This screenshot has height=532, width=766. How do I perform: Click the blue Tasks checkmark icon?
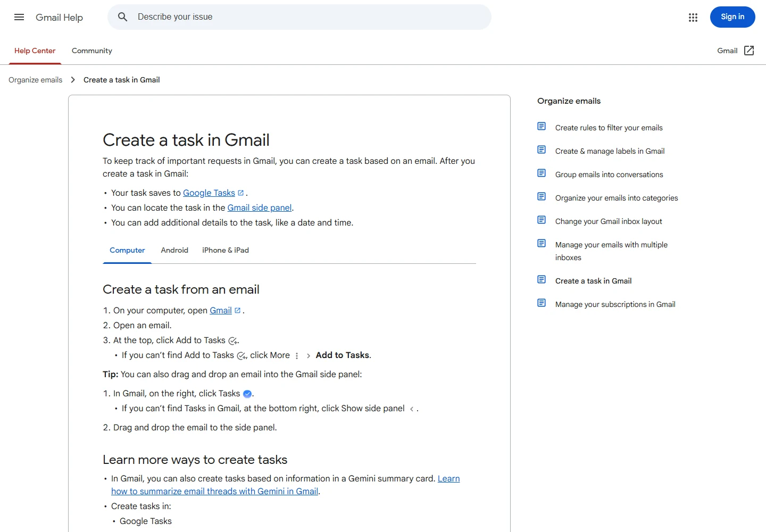[247, 394]
